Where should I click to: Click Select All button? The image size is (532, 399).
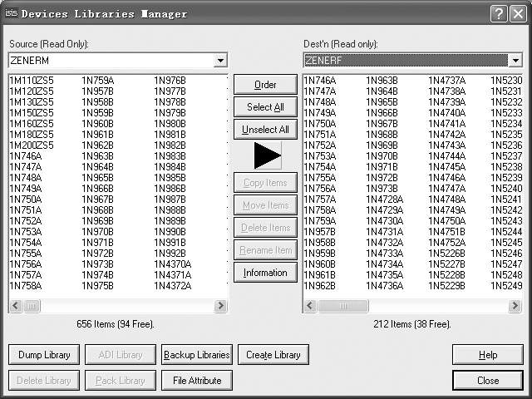[x=265, y=107]
